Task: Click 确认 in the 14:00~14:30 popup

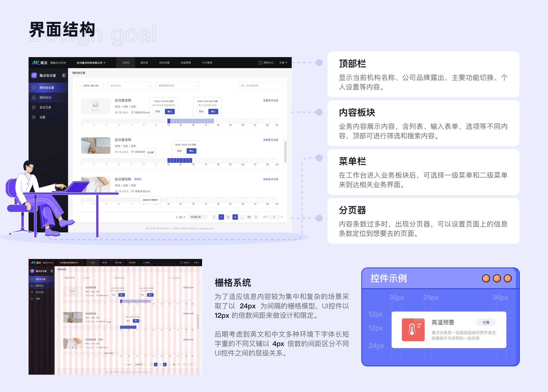Action: (x=170, y=112)
